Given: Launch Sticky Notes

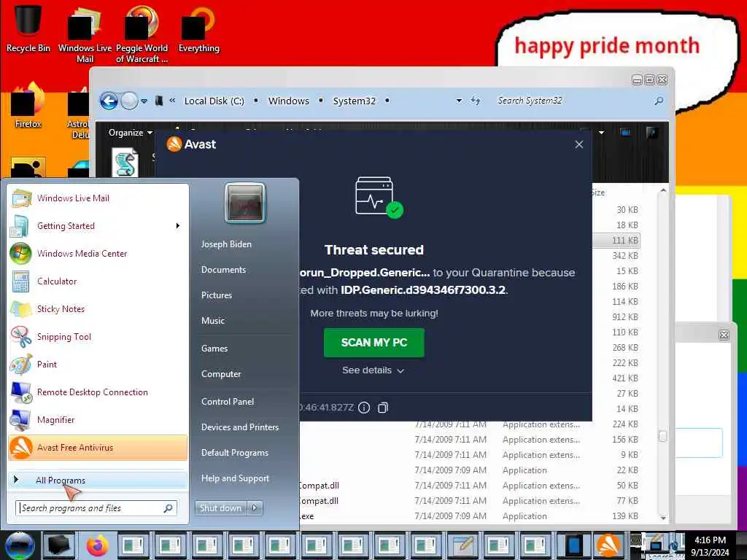Looking at the screenshot, I should pos(98,308).
